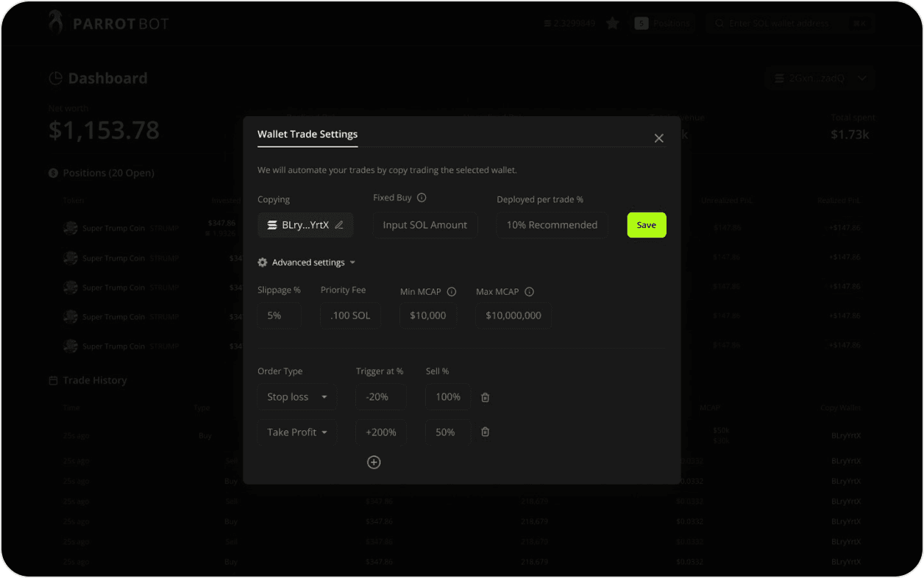Focus the Enter SOL wallet address search
Image resolution: width=924 pixels, height=578 pixels.
[789, 24]
